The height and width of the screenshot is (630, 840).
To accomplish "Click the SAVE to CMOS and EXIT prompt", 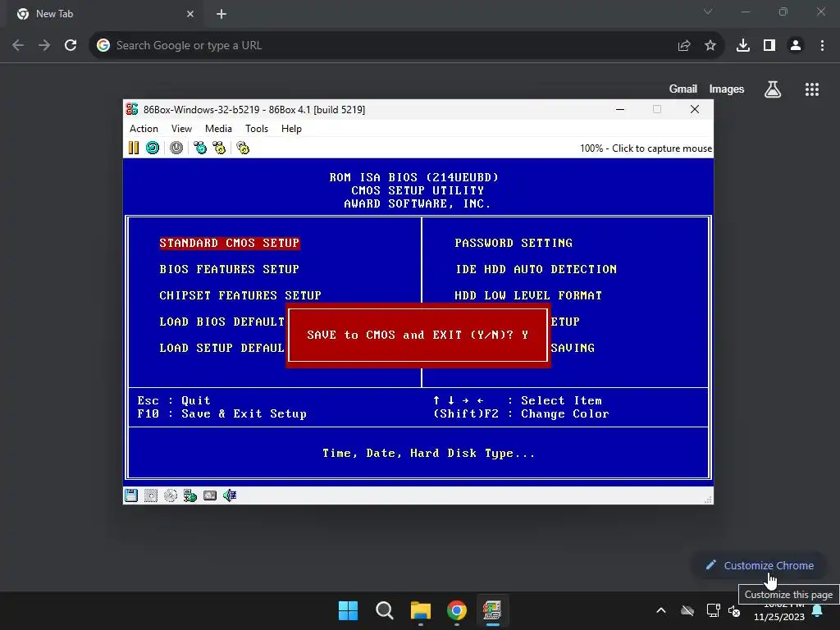I will [418, 336].
